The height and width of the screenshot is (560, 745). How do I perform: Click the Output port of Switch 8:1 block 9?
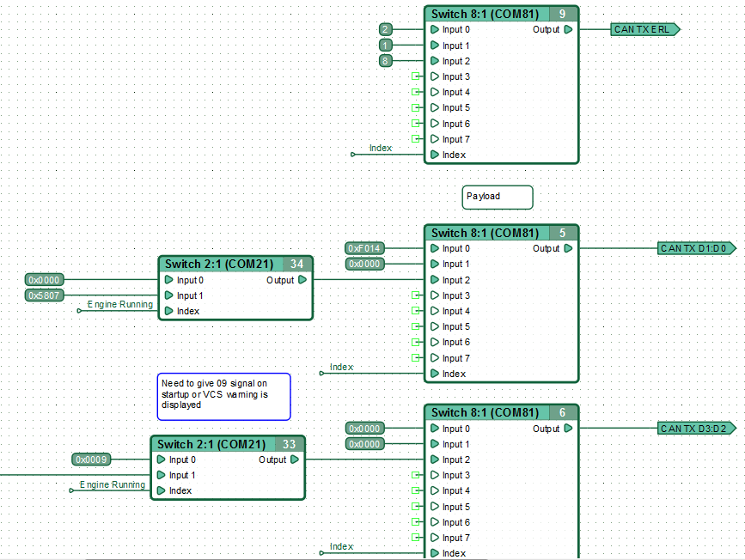pyautogui.click(x=568, y=29)
